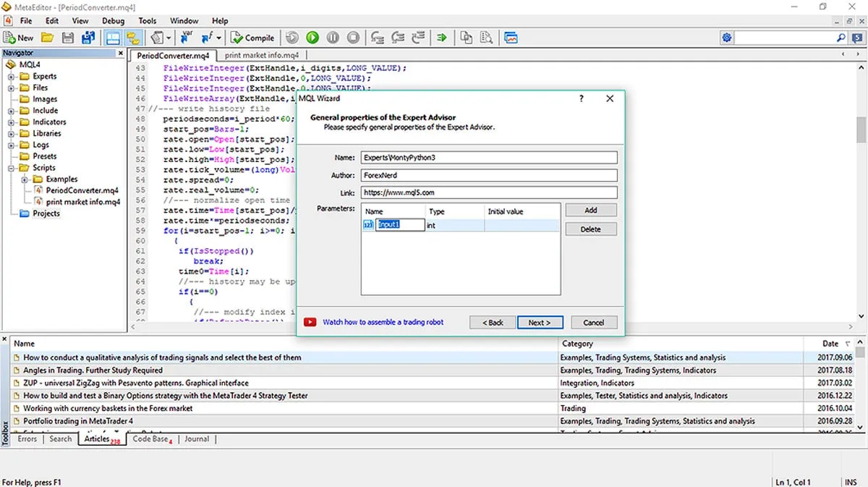The image size is (868, 487).
Task: Click the Author field containing ForexNerd
Action: pyautogui.click(x=489, y=175)
